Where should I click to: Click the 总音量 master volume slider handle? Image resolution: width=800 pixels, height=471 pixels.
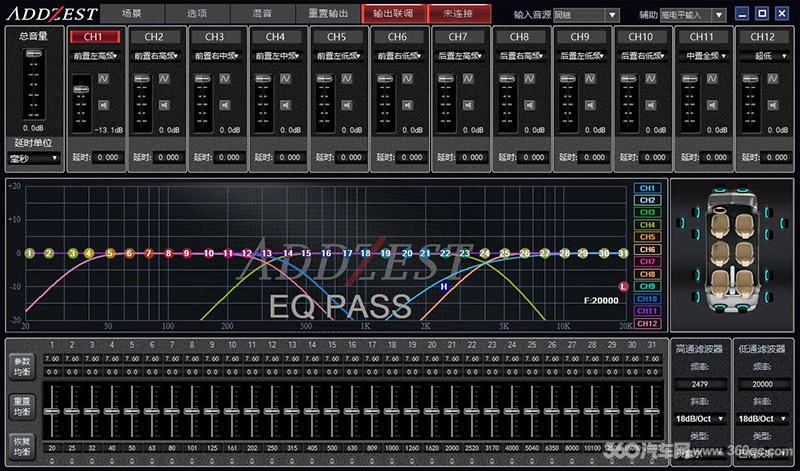click(33, 54)
